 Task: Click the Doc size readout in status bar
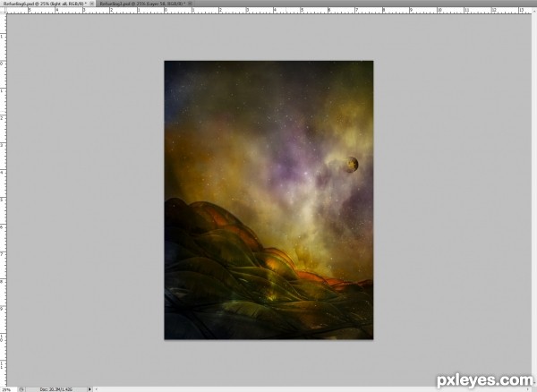[56, 389]
